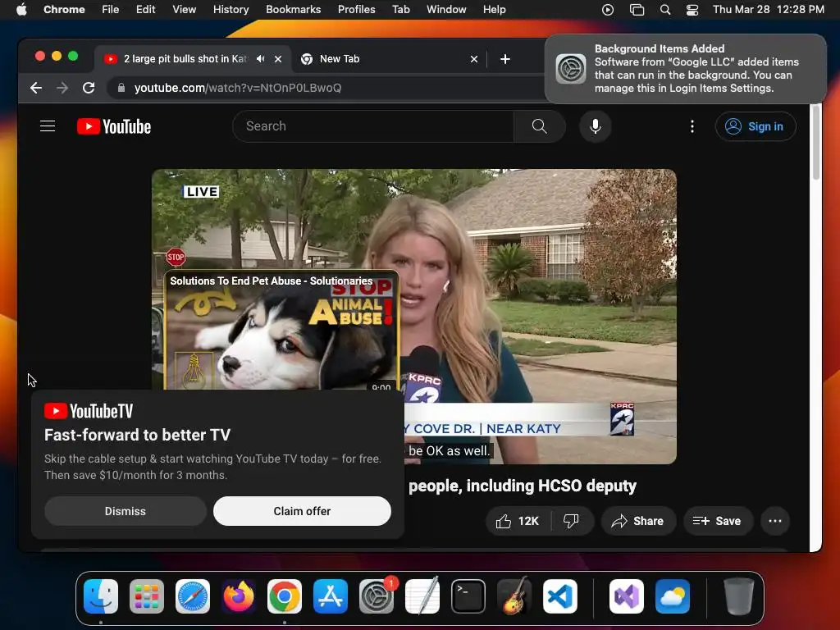The image size is (840, 630).
Task: Open the Apple menu
Action: (21, 10)
